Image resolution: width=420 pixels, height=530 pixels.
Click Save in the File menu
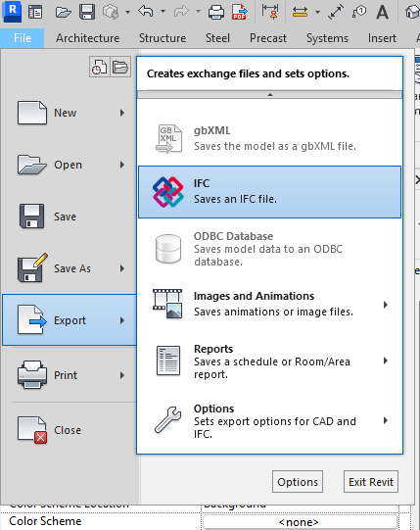click(x=70, y=217)
